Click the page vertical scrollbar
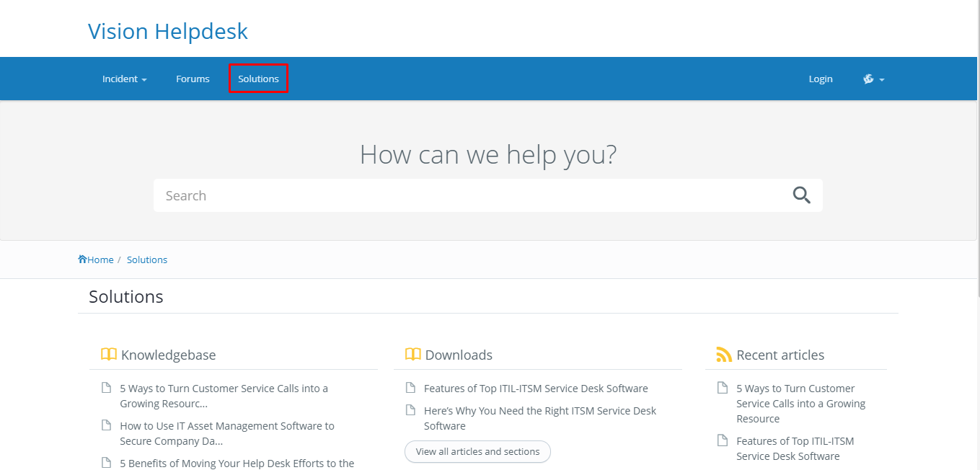 pyautogui.click(x=977, y=148)
